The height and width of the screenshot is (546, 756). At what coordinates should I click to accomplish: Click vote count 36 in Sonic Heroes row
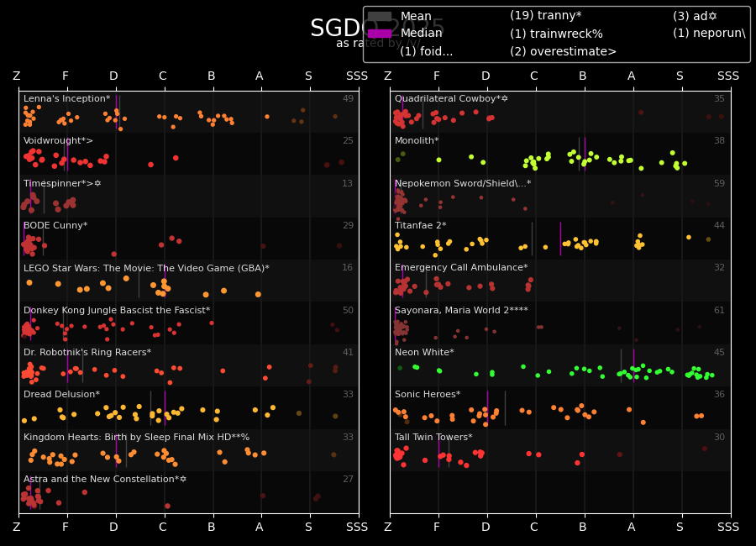pos(719,394)
